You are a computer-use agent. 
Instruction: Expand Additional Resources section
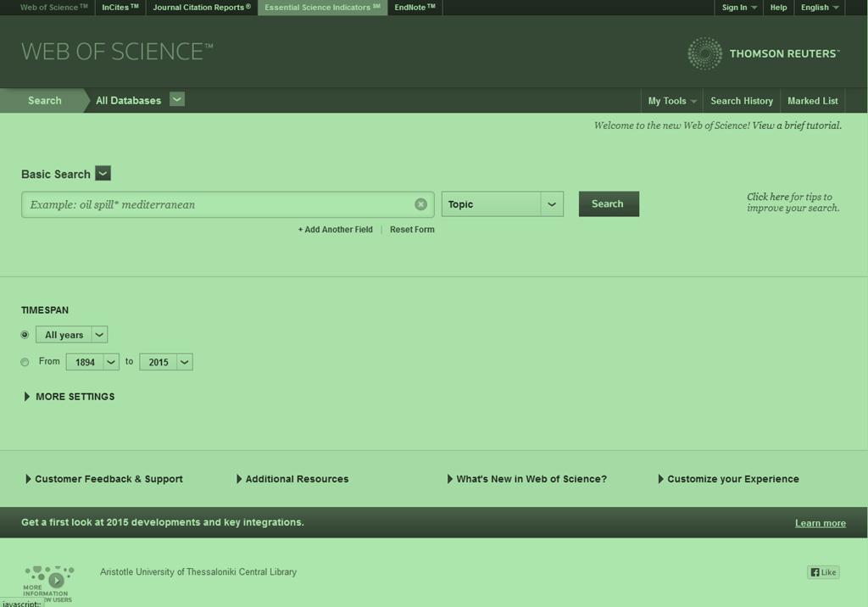pos(292,479)
